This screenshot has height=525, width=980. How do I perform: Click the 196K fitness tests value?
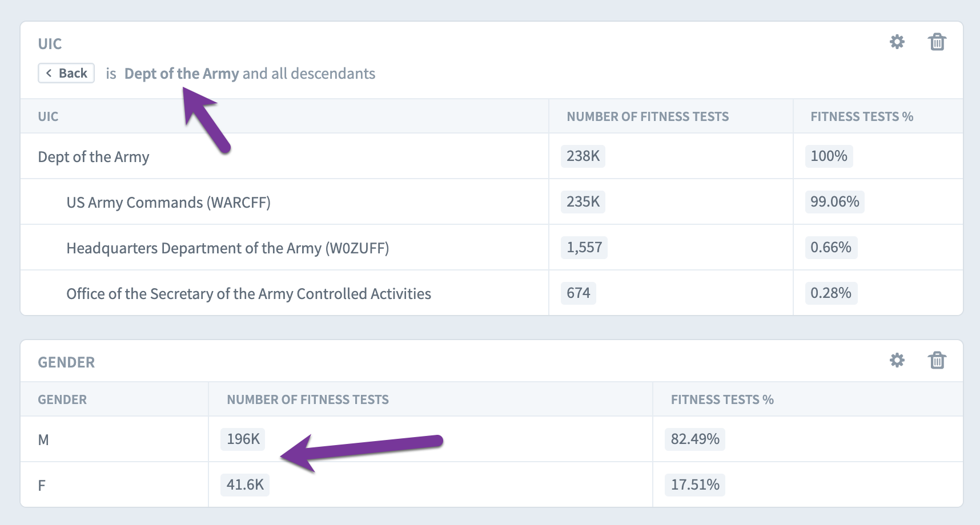click(243, 439)
